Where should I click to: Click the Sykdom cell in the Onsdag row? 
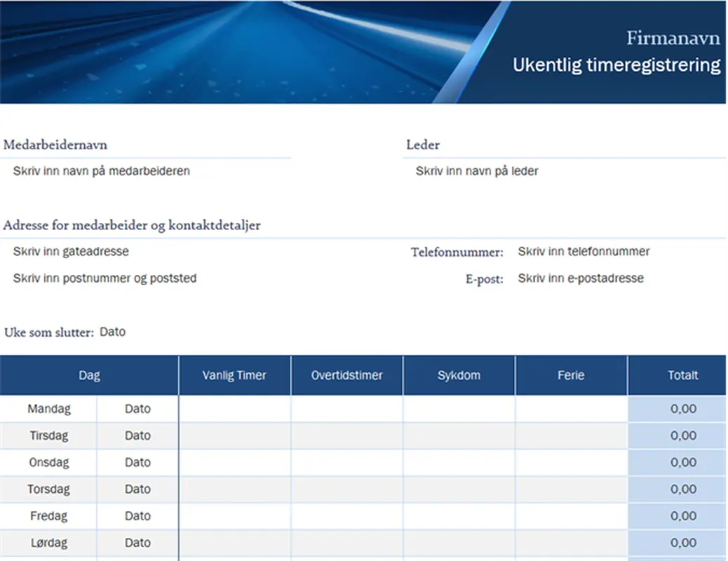[x=459, y=462]
